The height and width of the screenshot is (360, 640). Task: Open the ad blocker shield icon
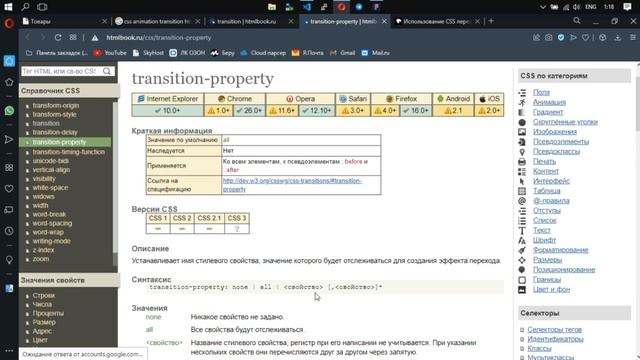561,38
